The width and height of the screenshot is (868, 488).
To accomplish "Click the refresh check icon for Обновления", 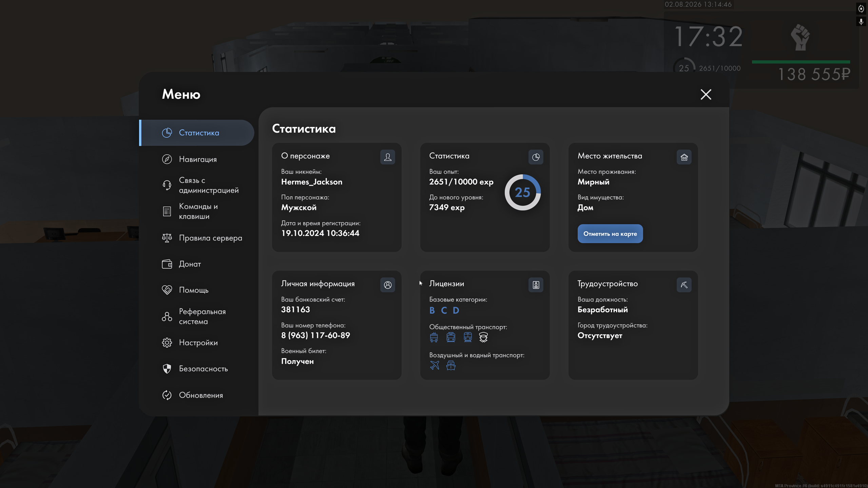I will 167,395.
